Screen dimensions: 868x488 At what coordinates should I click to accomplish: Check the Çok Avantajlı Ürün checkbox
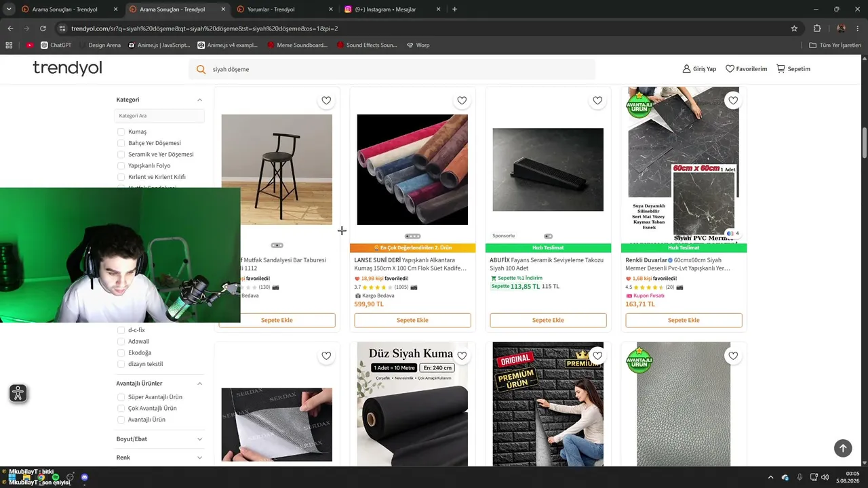tap(121, 408)
